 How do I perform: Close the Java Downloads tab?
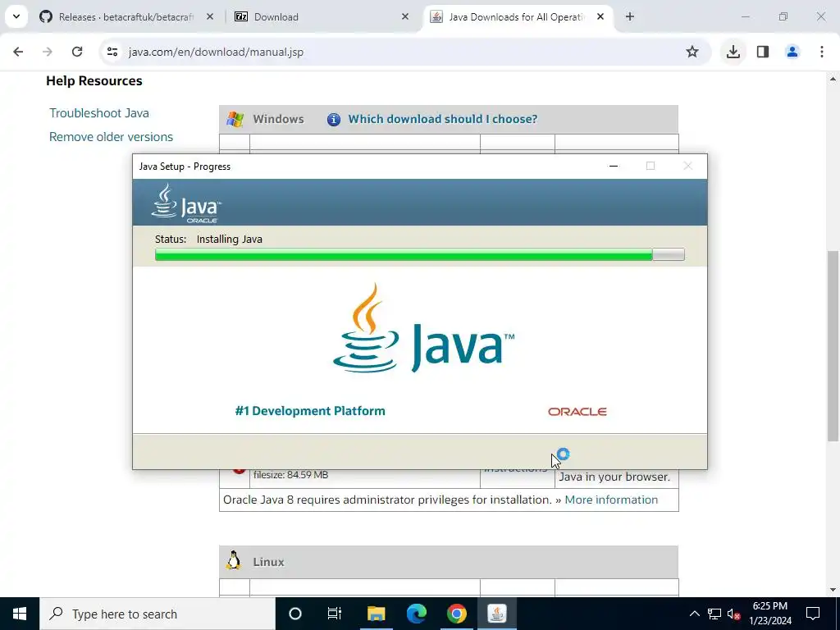point(600,16)
